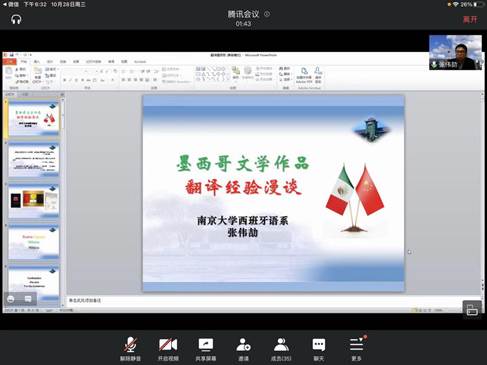The width and height of the screenshot is (487, 365).
Task: Click the Paste icon in ribbon
Action: 8,74
